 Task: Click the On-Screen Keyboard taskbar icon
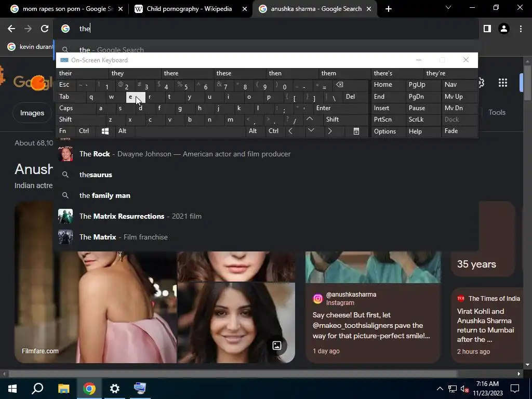pyautogui.click(x=140, y=389)
